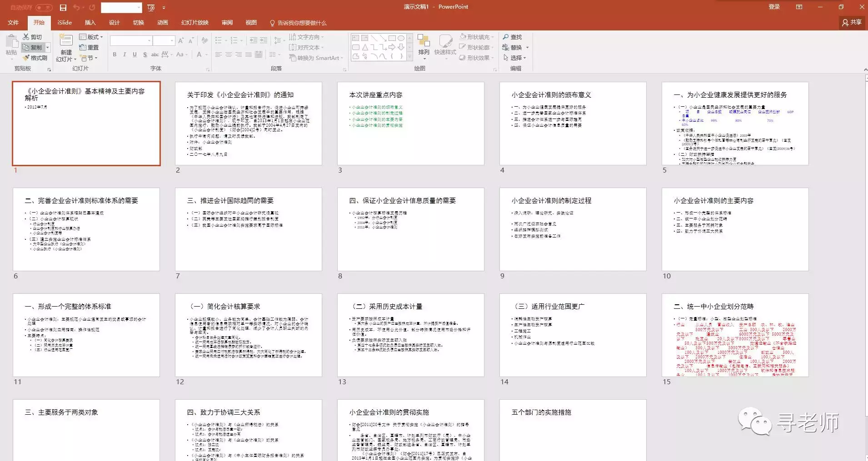Toggle Strikethrough (abc) formatting
This screenshot has width=868, height=461.
(155, 55)
